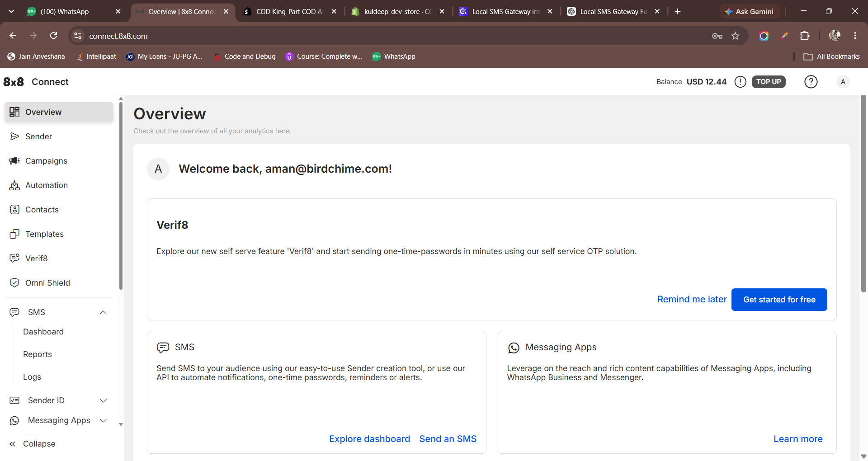Image resolution: width=868 pixels, height=461 pixels.
Task: Open SMS Reports menu item
Action: [x=38, y=354]
